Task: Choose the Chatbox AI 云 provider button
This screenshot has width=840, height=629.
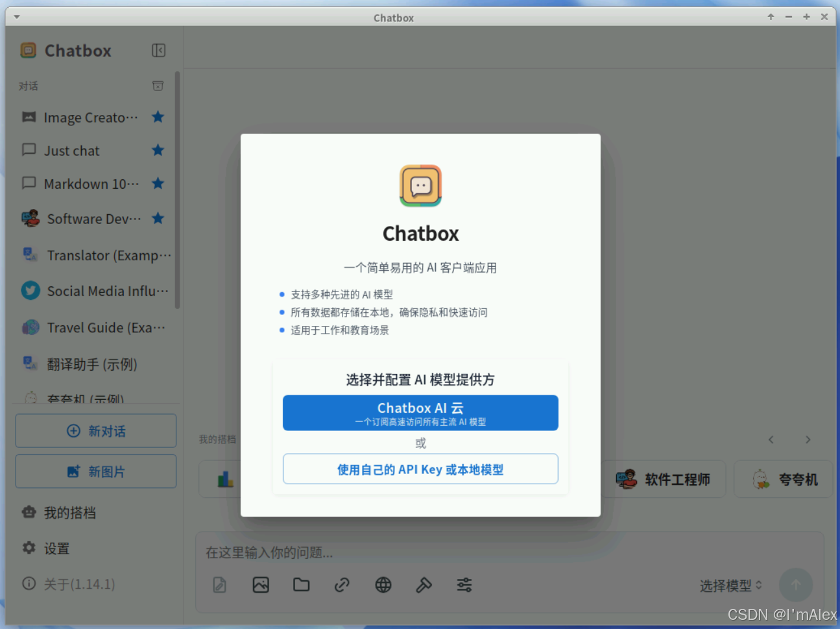Action: [x=420, y=413]
